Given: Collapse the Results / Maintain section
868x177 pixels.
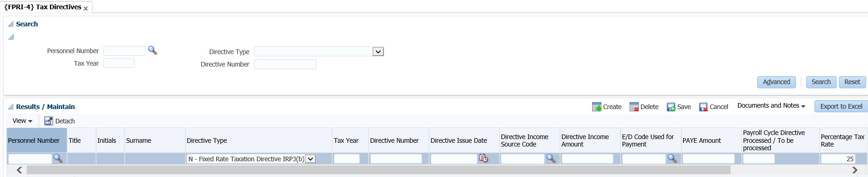Looking at the screenshot, I should [11, 107].
